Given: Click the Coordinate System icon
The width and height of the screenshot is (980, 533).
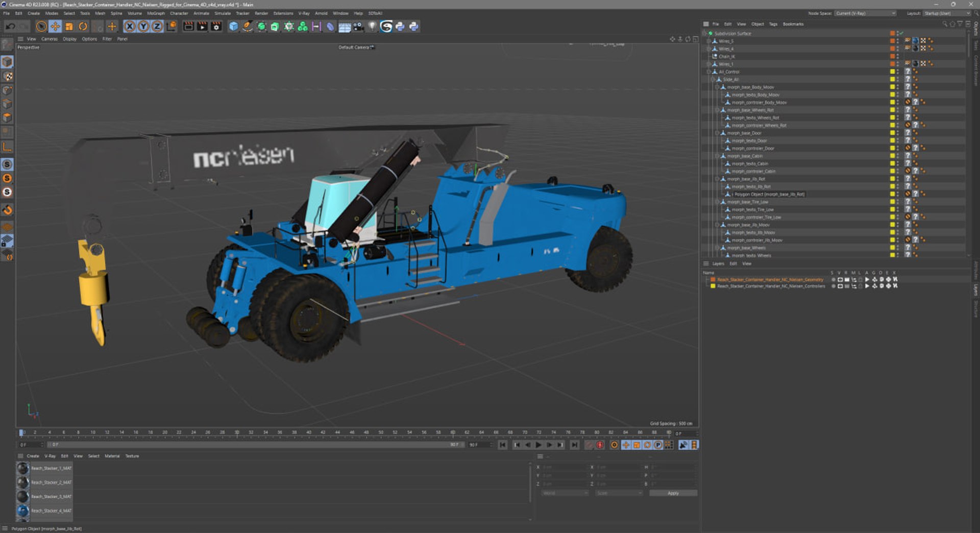Looking at the screenshot, I should (171, 27).
